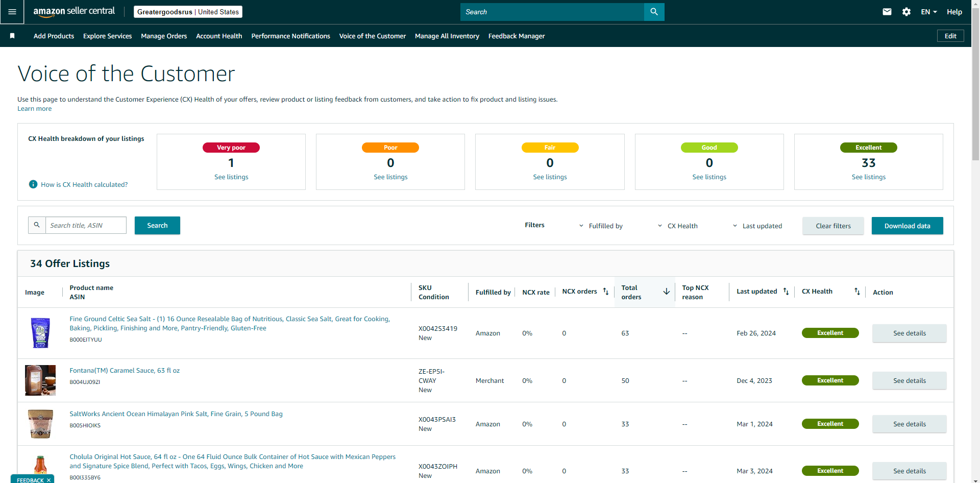Click SKU X0042S3419 cell

[438, 328]
